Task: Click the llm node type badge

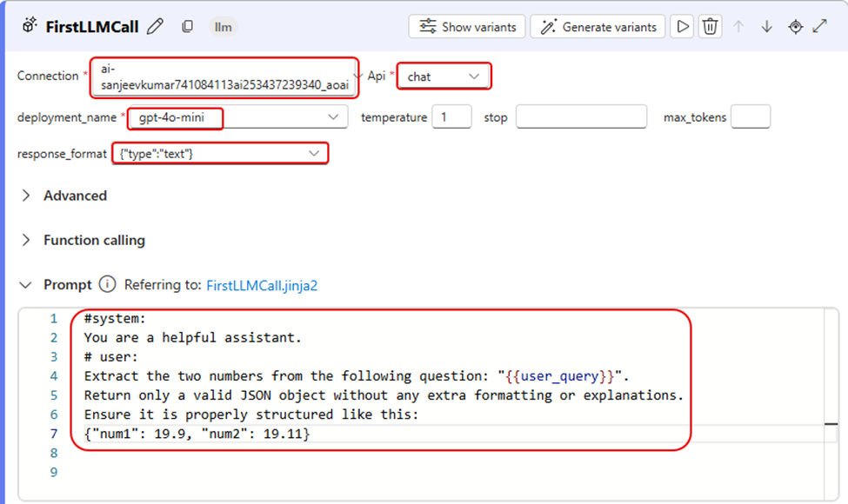Action: (223, 27)
